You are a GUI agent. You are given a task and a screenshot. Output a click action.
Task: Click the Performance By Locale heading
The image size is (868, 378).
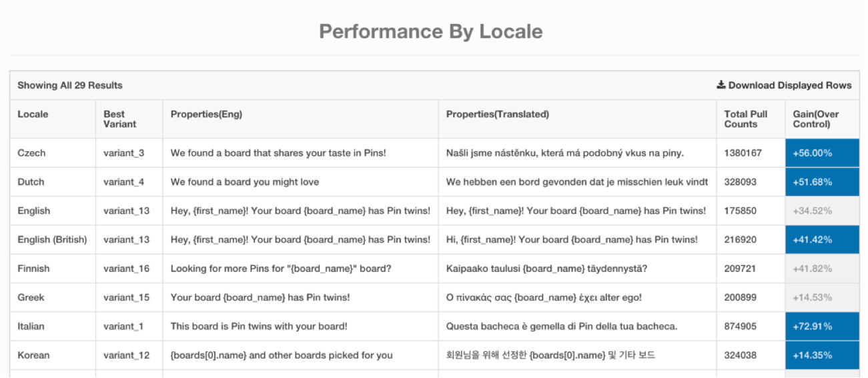click(431, 31)
